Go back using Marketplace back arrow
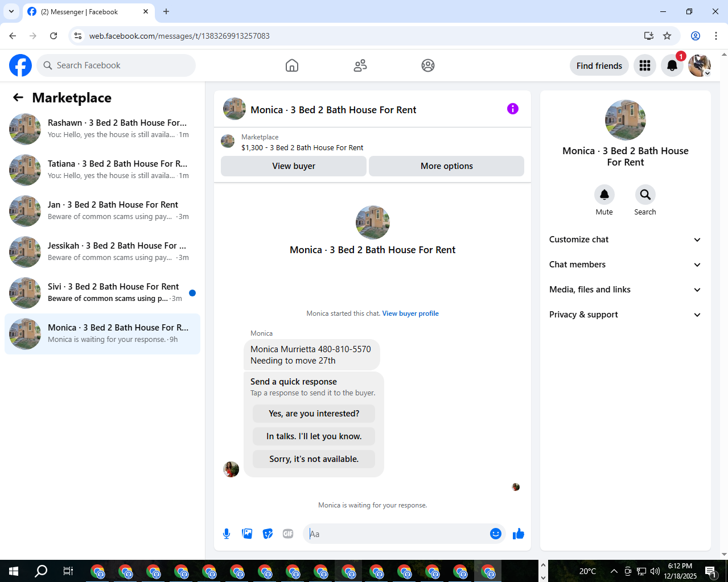The width and height of the screenshot is (728, 582). (x=18, y=97)
